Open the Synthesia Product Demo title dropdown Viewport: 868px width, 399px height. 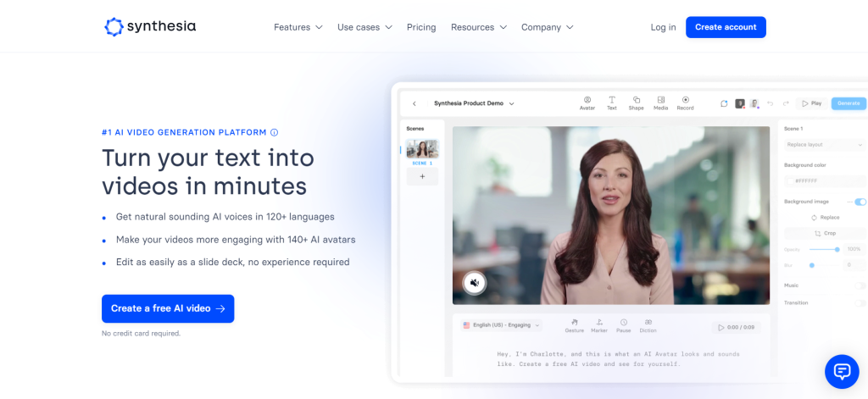coord(474,103)
